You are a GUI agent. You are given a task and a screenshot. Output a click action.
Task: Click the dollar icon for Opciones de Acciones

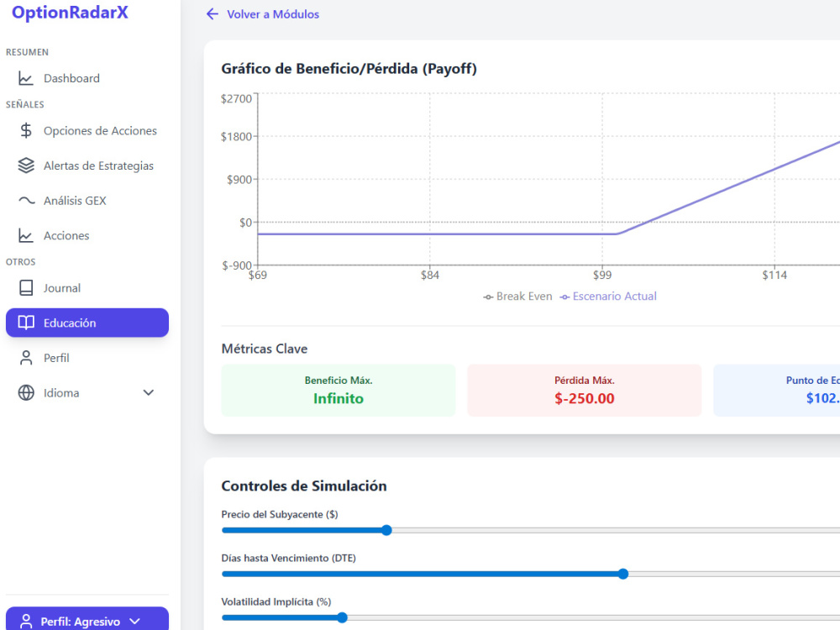tap(26, 131)
